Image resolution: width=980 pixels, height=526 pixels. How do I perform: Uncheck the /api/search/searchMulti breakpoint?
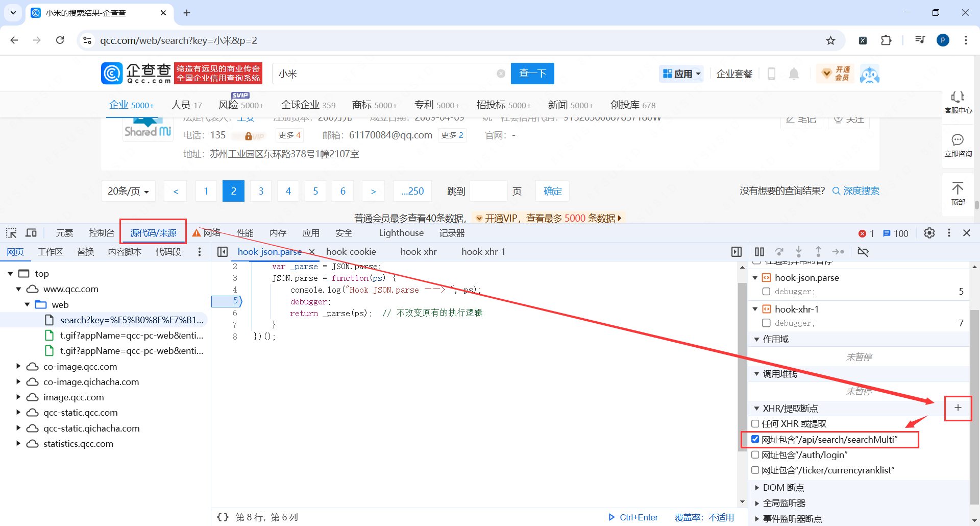point(755,439)
